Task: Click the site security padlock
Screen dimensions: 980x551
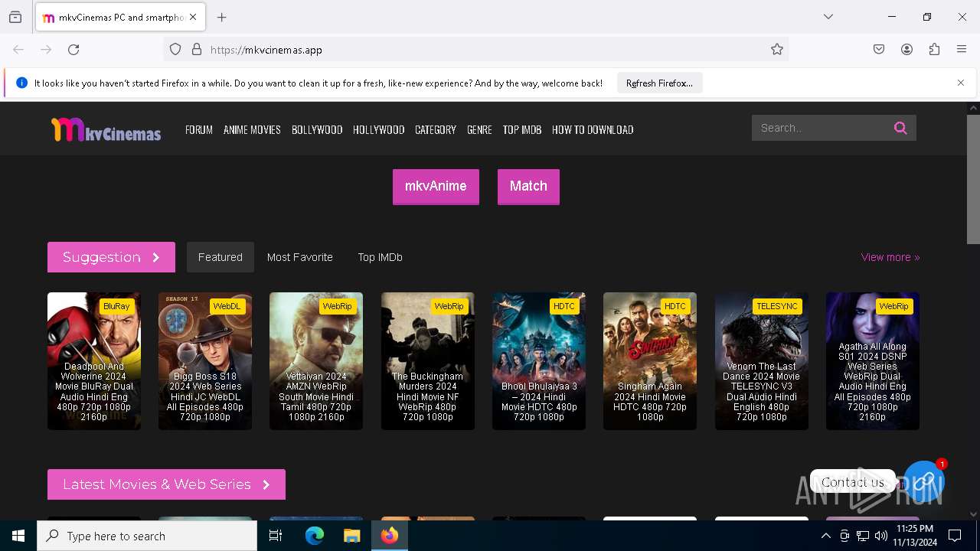Action: [197, 50]
